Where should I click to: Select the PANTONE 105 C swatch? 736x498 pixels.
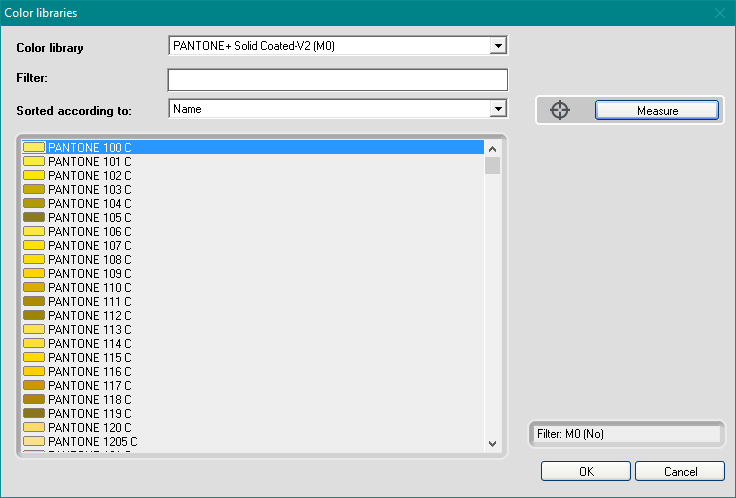coord(34,217)
